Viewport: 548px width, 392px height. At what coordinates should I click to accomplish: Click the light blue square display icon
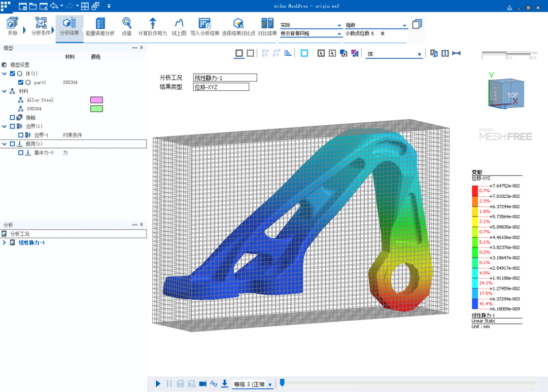(304, 53)
